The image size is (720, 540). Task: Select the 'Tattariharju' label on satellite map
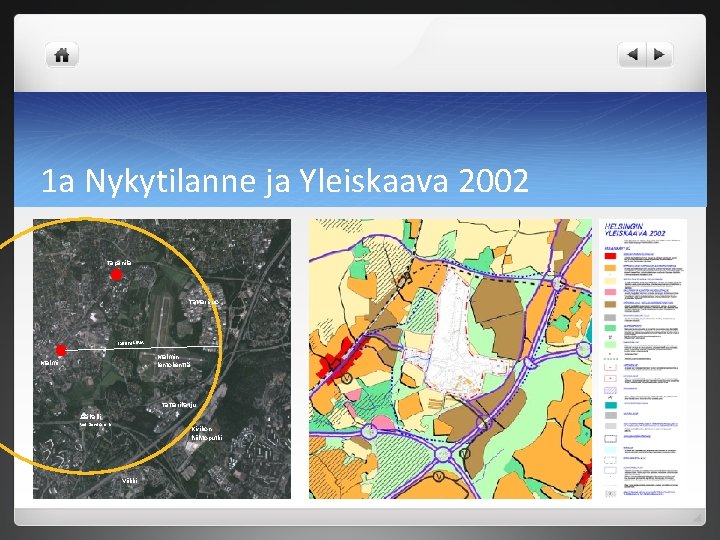179,405
